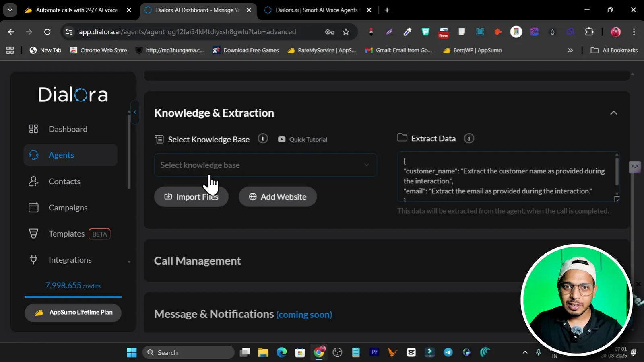Click the 7,998.655 credits text
The width and height of the screenshot is (644, 362).
(73, 286)
